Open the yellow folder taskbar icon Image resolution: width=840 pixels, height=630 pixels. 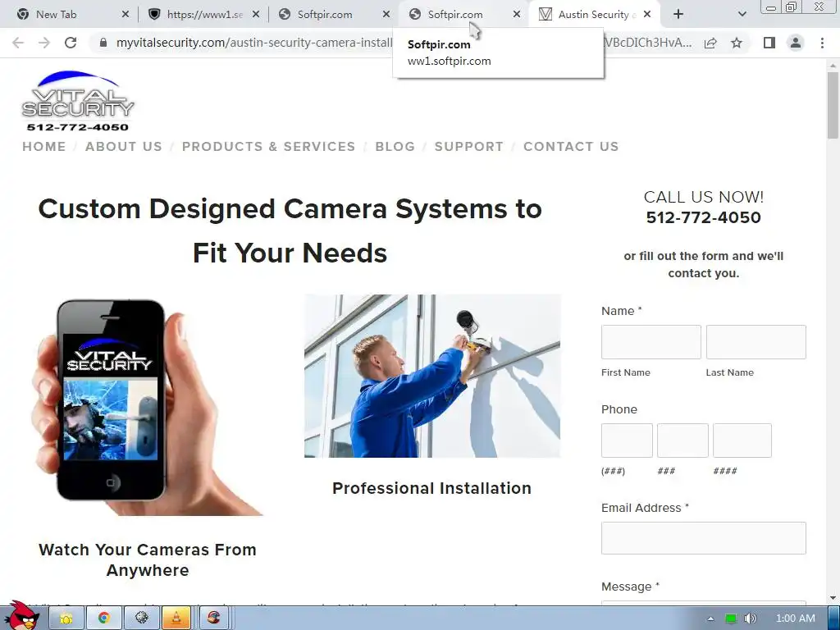click(66, 619)
